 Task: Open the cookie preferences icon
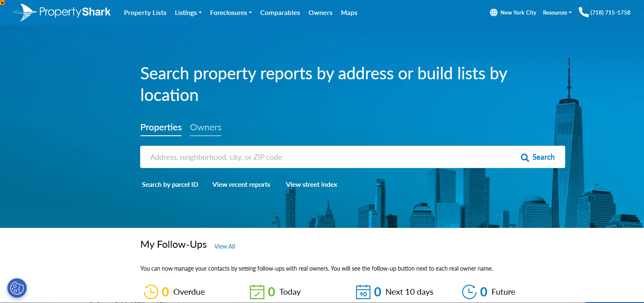(x=17, y=288)
